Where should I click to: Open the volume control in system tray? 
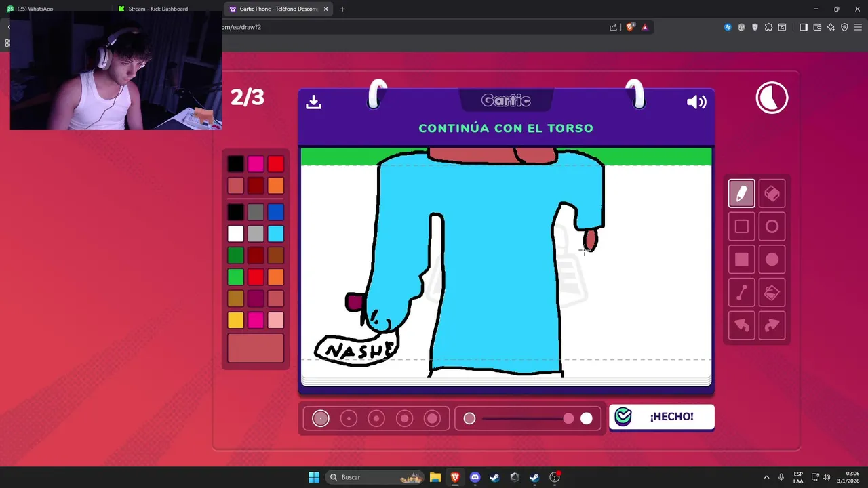coord(826,477)
